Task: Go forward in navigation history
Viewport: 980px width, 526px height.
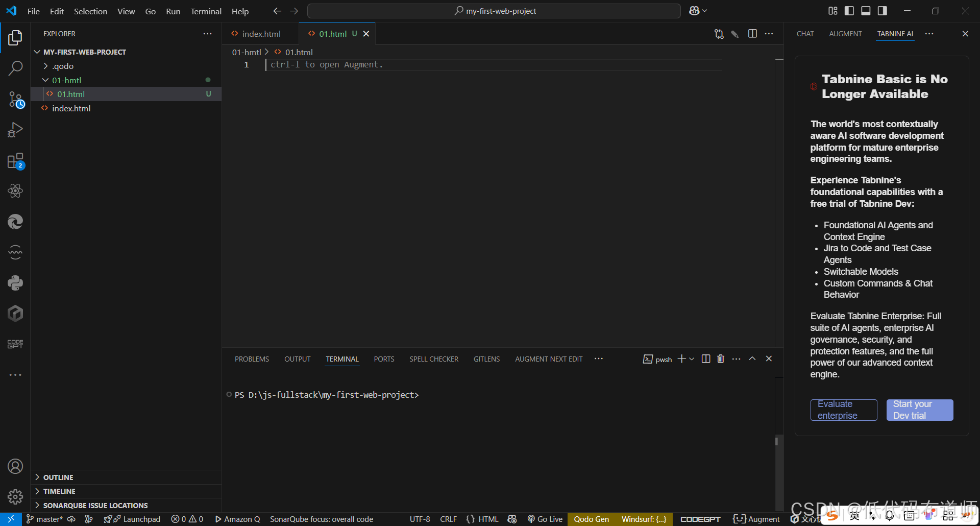Action: [294, 11]
